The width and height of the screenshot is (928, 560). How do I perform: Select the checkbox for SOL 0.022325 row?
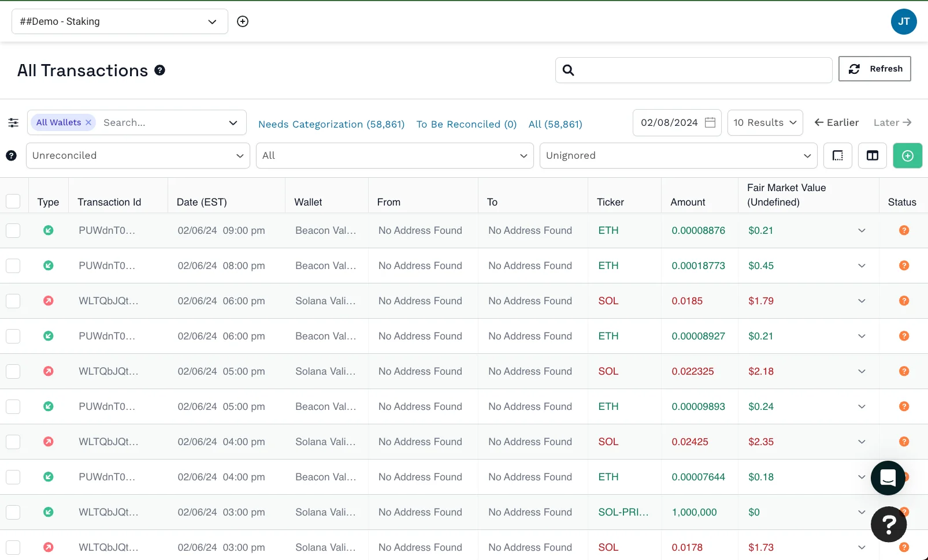[13, 371]
